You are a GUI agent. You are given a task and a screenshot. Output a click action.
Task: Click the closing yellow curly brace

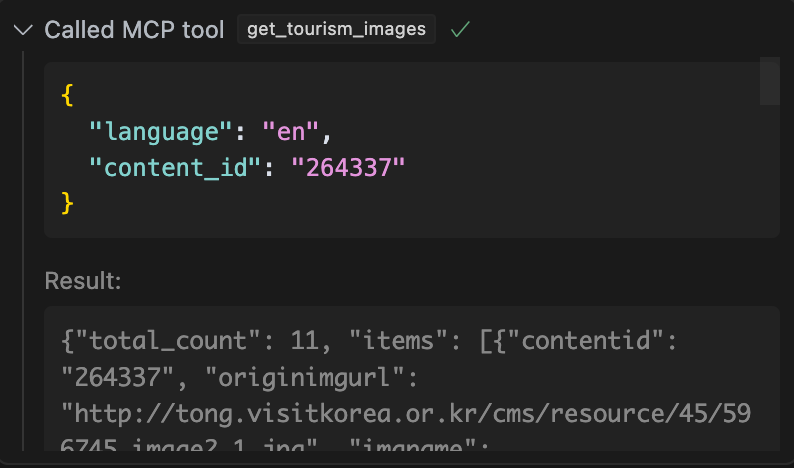(67, 203)
